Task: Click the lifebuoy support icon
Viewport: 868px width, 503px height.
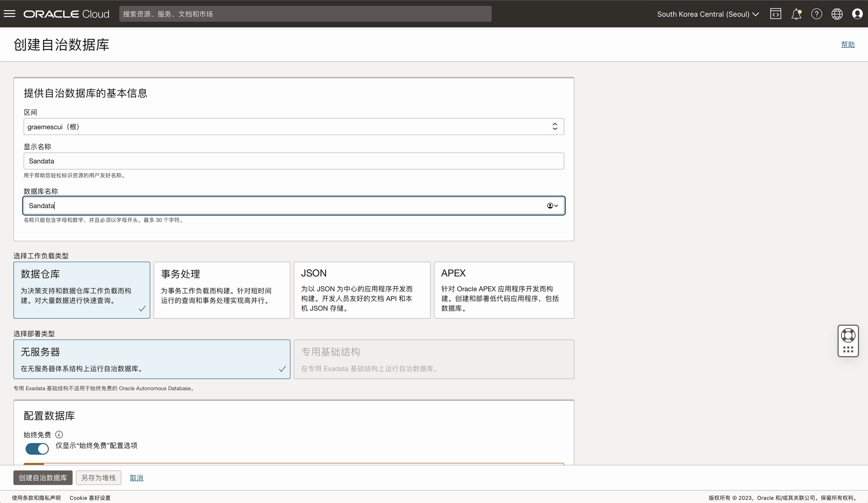Action: click(x=848, y=336)
